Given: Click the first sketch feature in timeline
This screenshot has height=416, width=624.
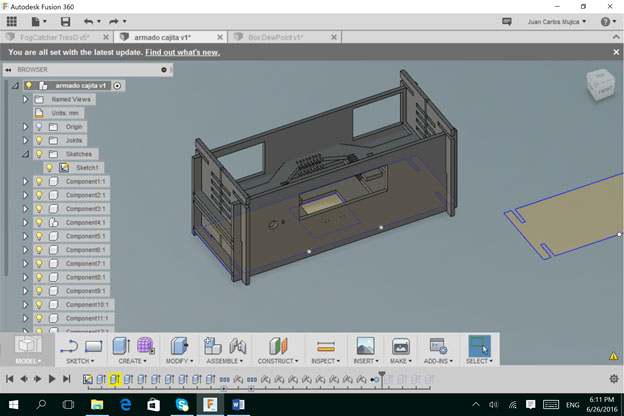Looking at the screenshot, I should 88,379.
